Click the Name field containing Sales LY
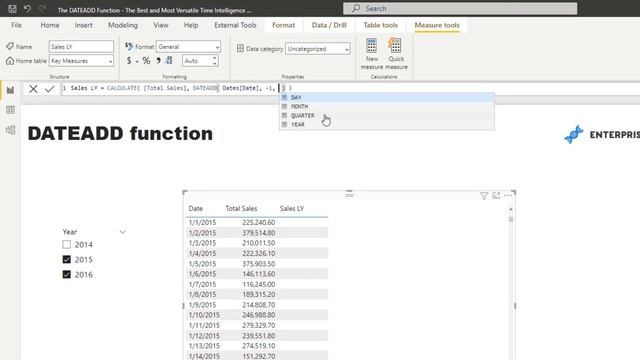The width and height of the screenshot is (640, 360). point(81,47)
